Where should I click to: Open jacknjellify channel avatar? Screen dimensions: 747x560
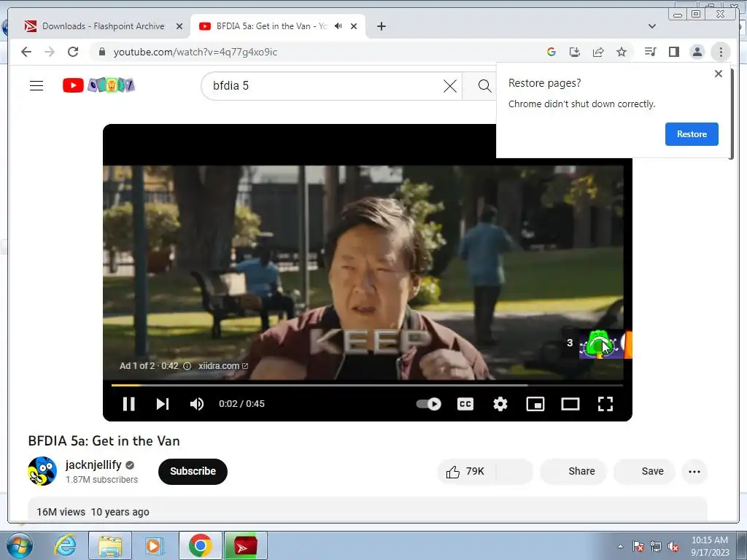pos(42,471)
